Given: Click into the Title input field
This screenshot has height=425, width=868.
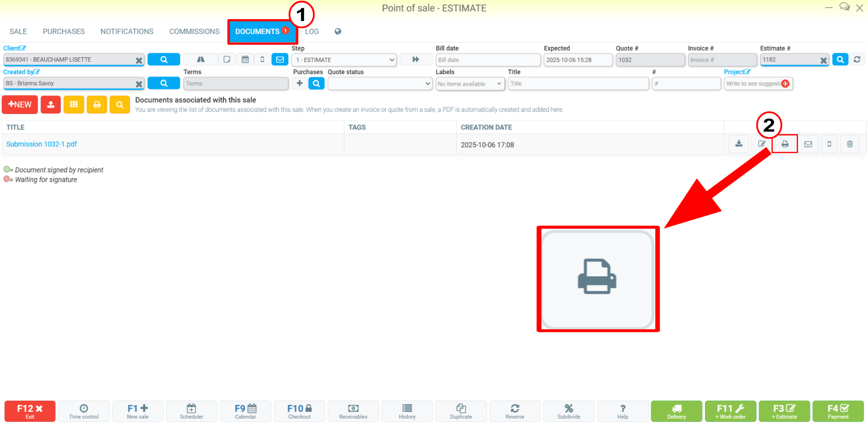Looking at the screenshot, I should tap(578, 83).
